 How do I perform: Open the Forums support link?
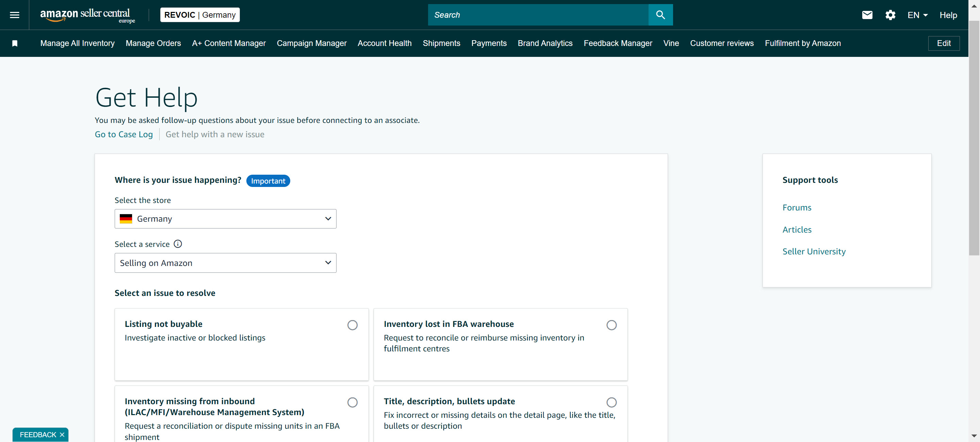click(x=797, y=207)
